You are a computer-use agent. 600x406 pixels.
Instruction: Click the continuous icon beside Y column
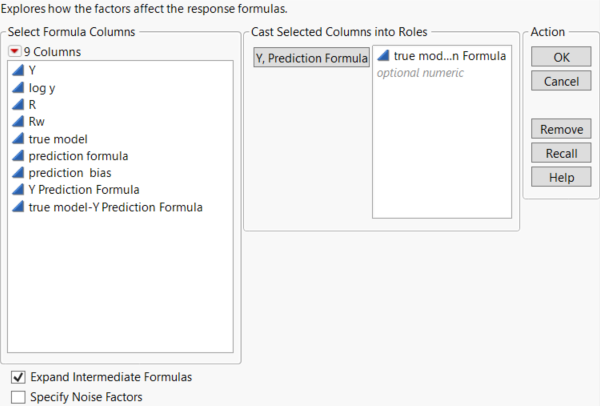pos(19,71)
